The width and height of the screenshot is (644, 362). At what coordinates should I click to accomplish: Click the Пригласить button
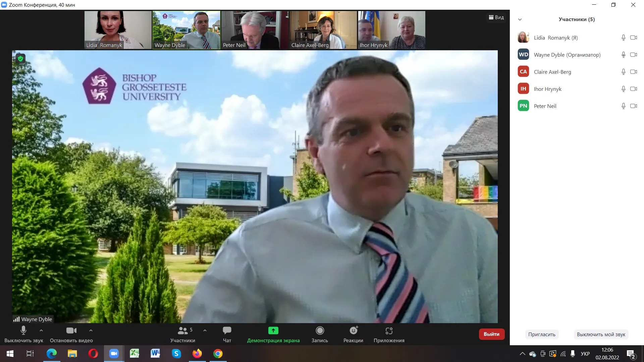tap(542, 334)
